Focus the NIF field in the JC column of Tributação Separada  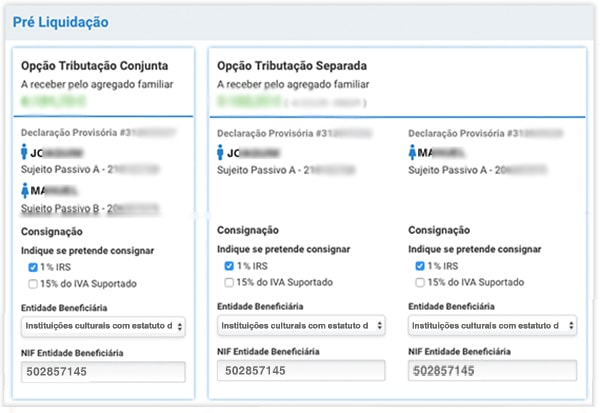pyautogui.click(x=299, y=371)
